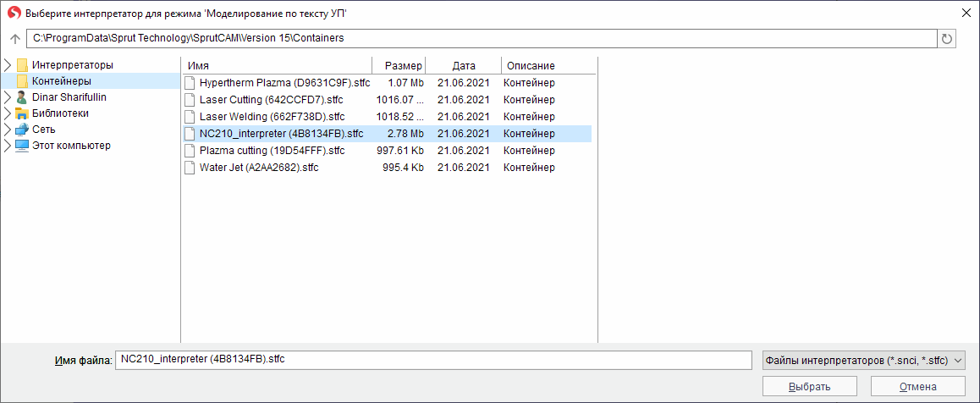Select Laser Cutting (642CCFD7).stfc file
The width and height of the screenshot is (980, 403).
[x=272, y=100]
